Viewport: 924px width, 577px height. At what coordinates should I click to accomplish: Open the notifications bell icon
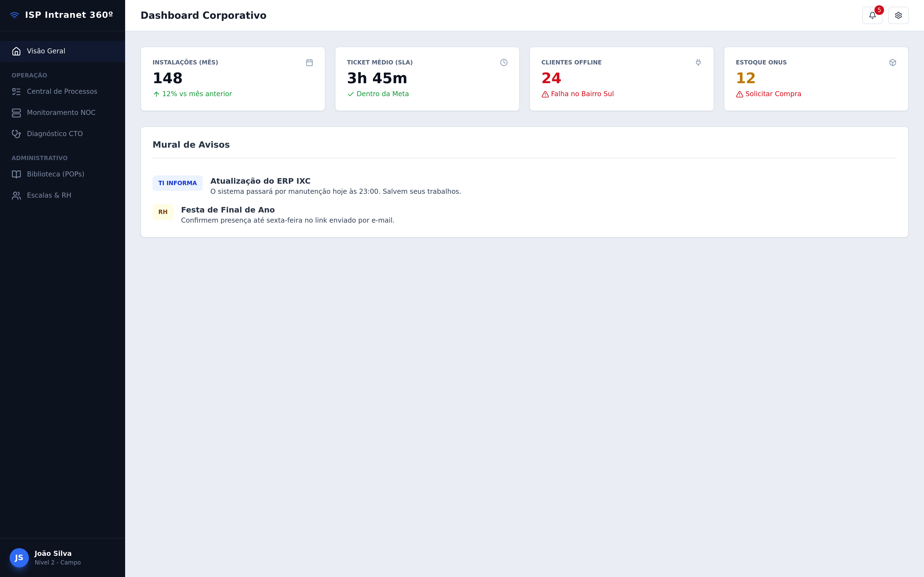(872, 16)
